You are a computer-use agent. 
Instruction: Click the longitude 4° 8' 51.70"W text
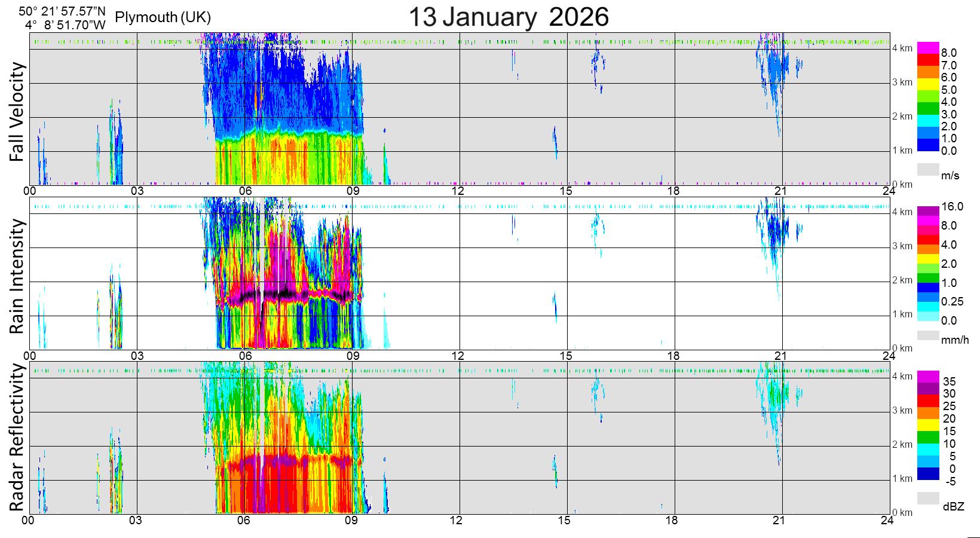[65, 25]
